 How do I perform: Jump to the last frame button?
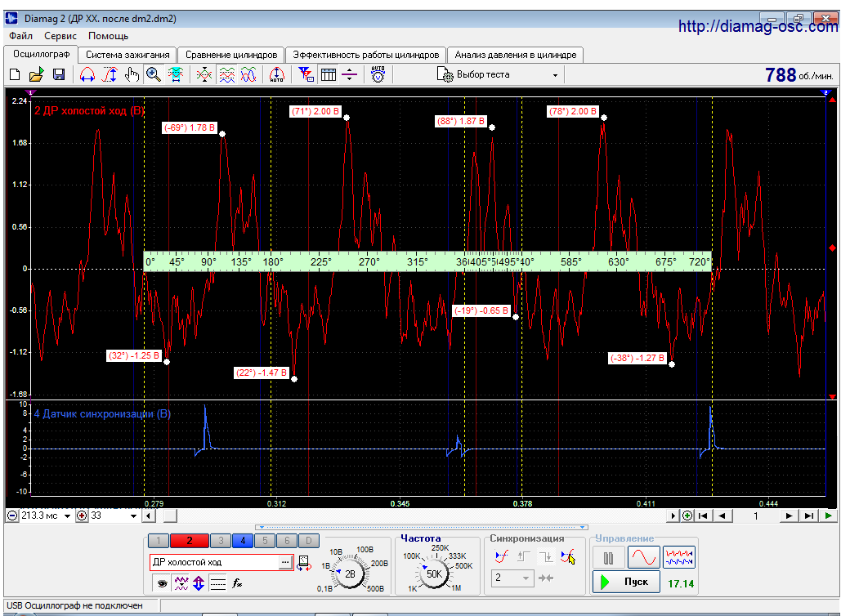tap(809, 516)
